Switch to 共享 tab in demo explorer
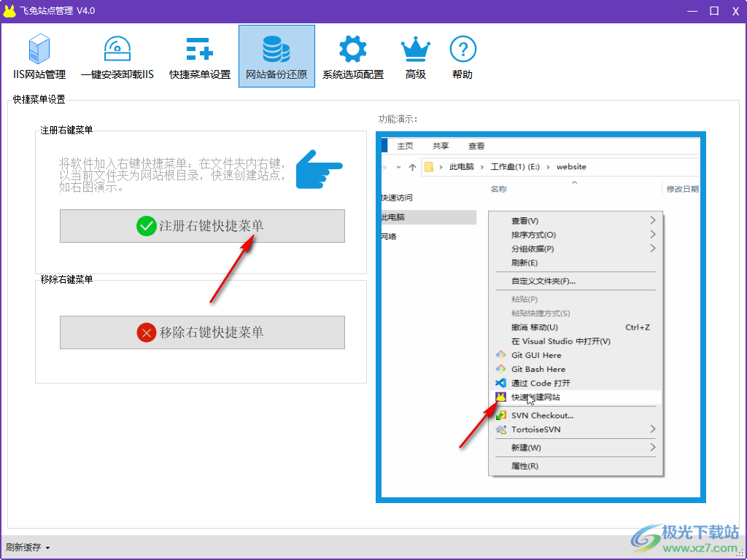Image resolution: width=747 pixels, height=560 pixels. coord(441,146)
